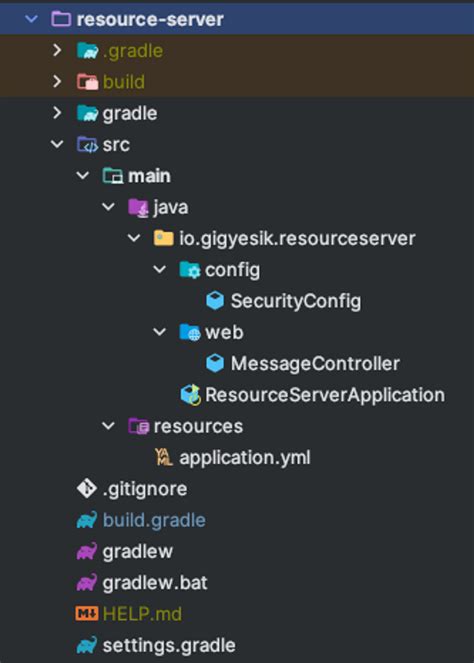Image resolution: width=474 pixels, height=663 pixels.
Task: Click the Gradle elephant icon beside build.gradle
Action: coord(87,520)
